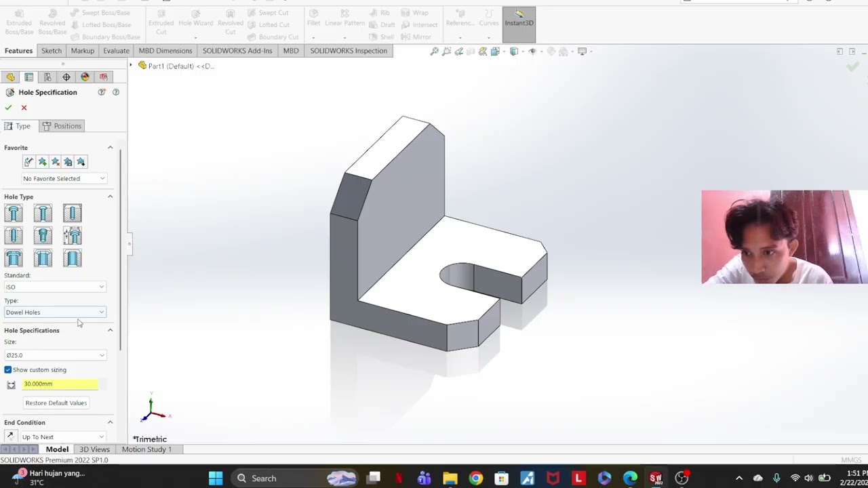Image resolution: width=868 pixels, height=488 pixels.
Task: Open the FeatureManager design tree tab
Action: [10, 77]
